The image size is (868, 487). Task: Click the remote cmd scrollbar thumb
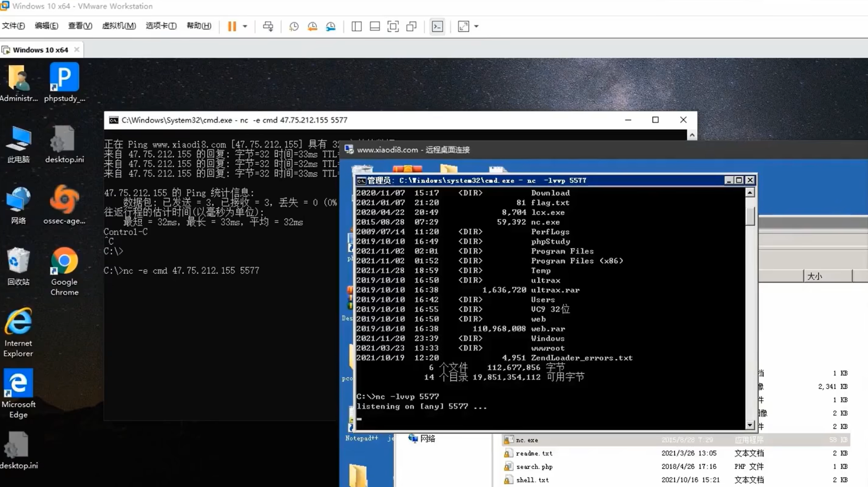pyautogui.click(x=750, y=216)
